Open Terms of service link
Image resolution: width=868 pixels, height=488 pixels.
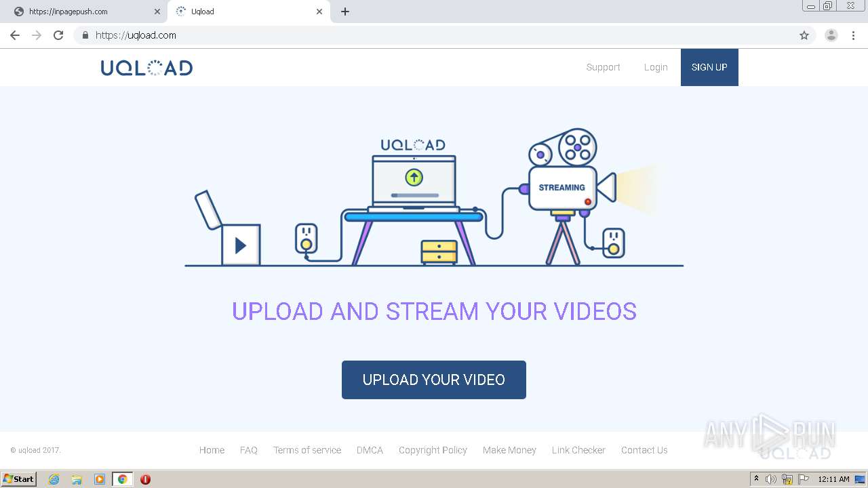pos(307,450)
